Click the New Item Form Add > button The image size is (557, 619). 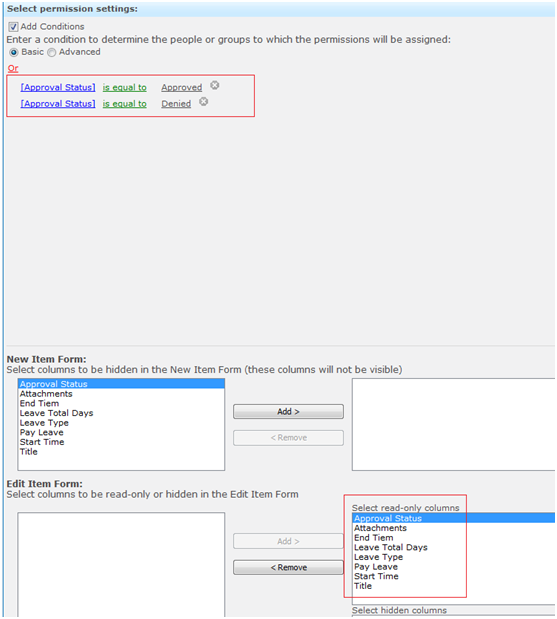pyautogui.click(x=288, y=411)
